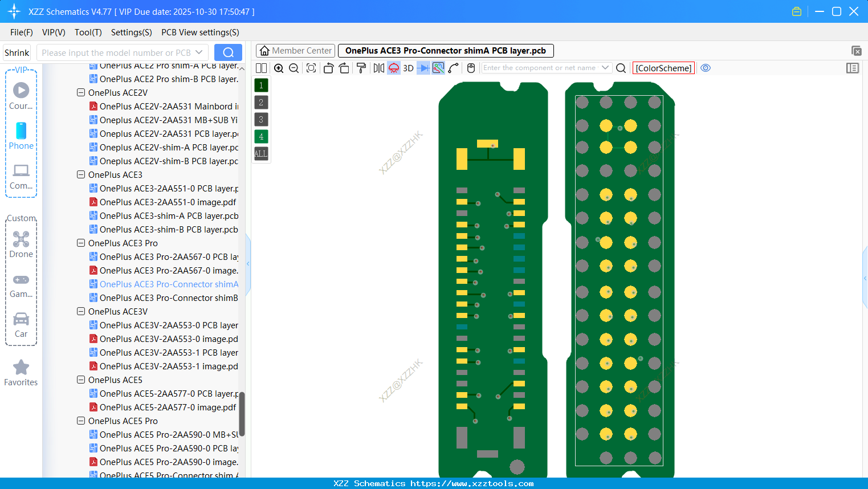This screenshot has width=868, height=489.
Task: Click the file tree vertical scrollbar
Action: 242,414
